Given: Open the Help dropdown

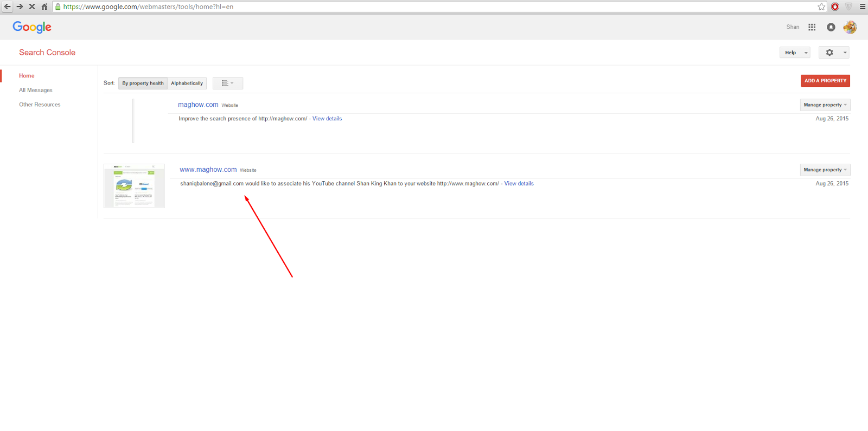Looking at the screenshot, I should point(795,53).
